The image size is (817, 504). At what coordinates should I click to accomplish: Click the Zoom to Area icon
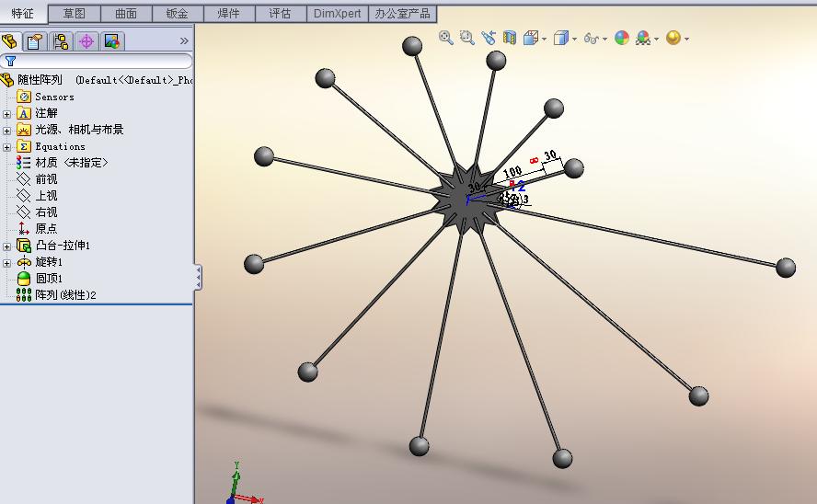coord(466,38)
